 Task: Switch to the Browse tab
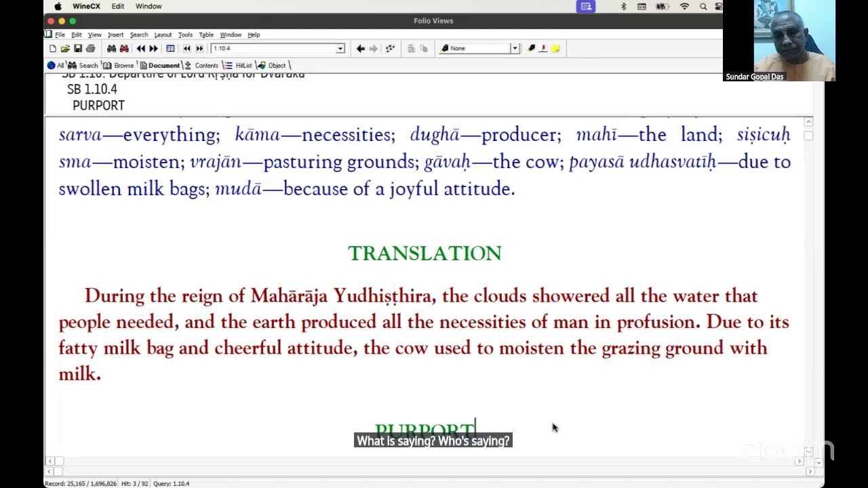(119, 66)
